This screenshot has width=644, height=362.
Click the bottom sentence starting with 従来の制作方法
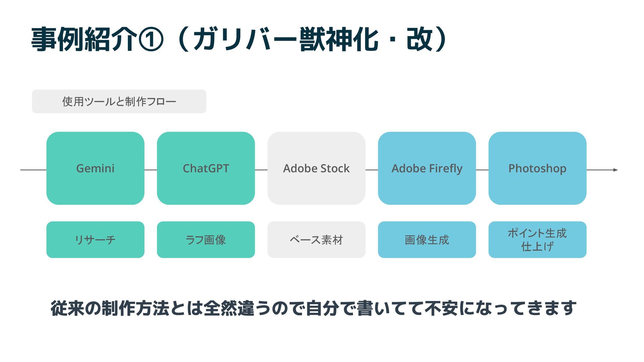pyautogui.click(x=314, y=308)
